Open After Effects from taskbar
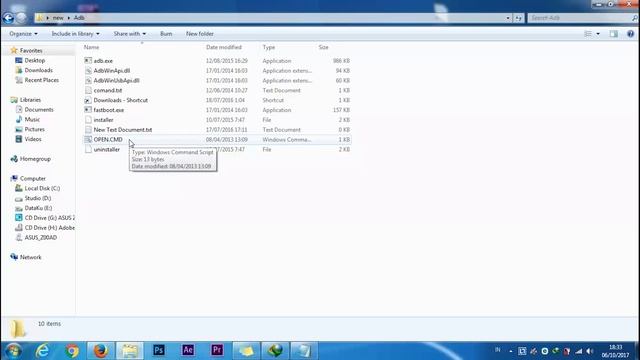Viewport: 640px width, 360px height. pyautogui.click(x=188, y=350)
